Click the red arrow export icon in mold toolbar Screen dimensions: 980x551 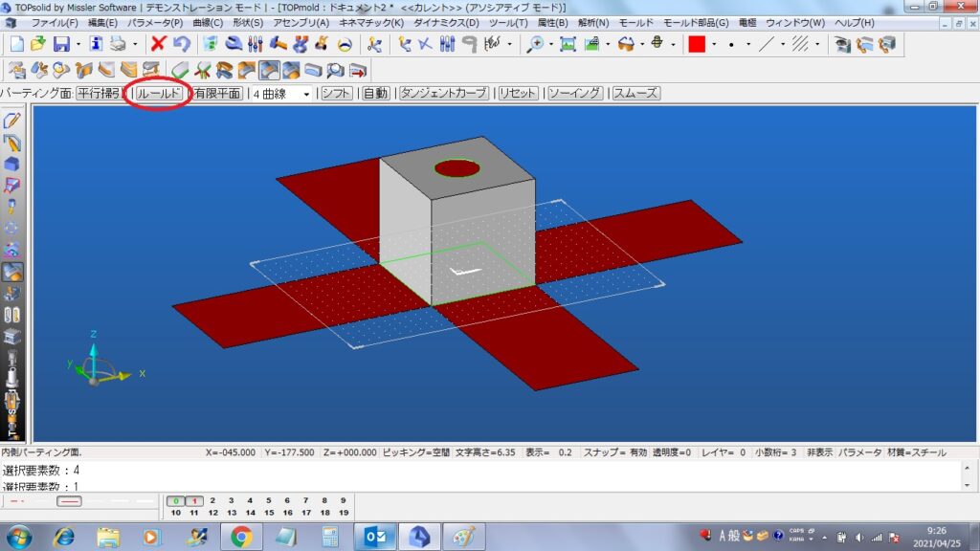tap(358, 71)
